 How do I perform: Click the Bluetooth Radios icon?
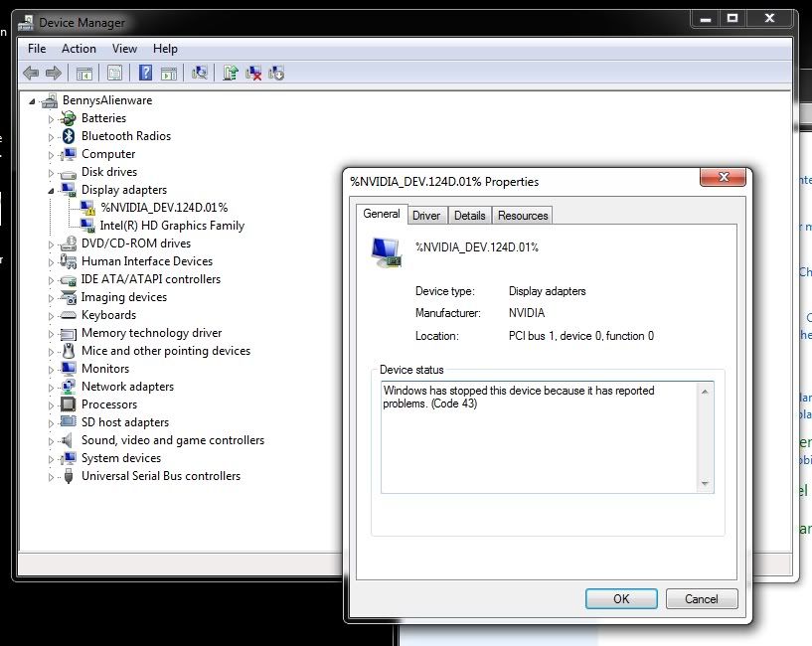pos(69,136)
